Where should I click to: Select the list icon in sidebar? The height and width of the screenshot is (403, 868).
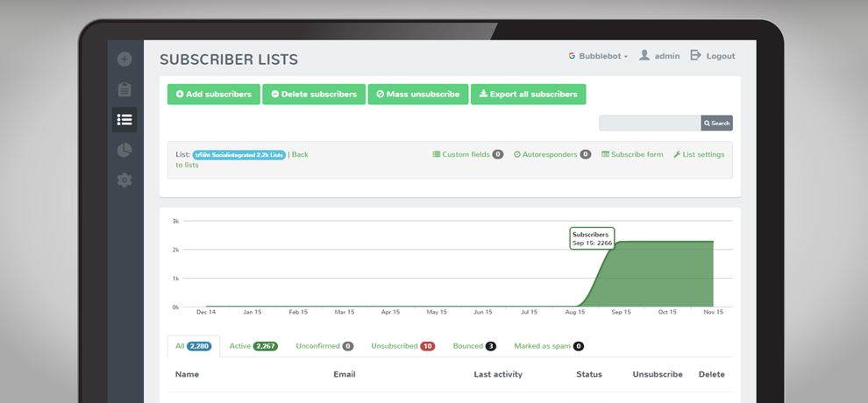pos(125,119)
